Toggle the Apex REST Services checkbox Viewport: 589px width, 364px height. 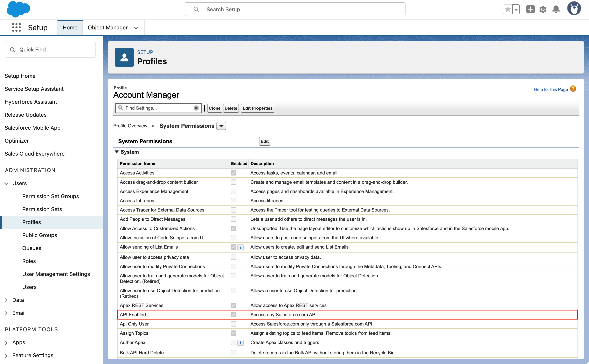pyautogui.click(x=233, y=305)
